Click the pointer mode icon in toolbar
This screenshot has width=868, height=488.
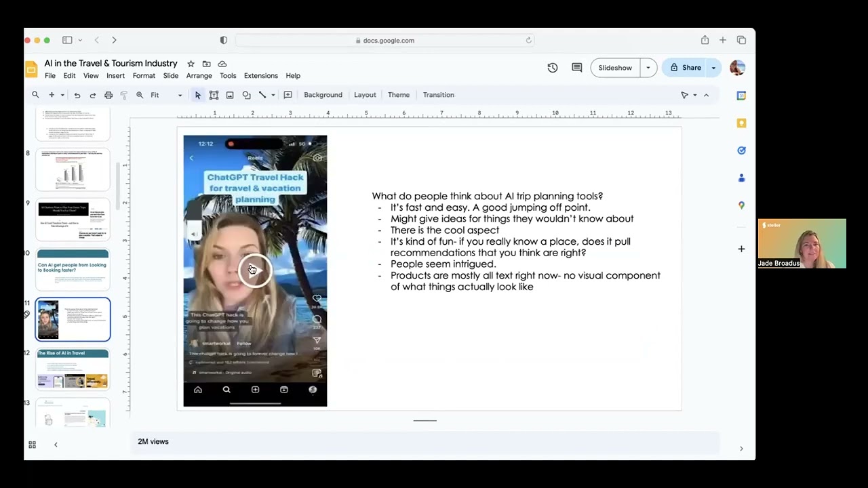685,95
